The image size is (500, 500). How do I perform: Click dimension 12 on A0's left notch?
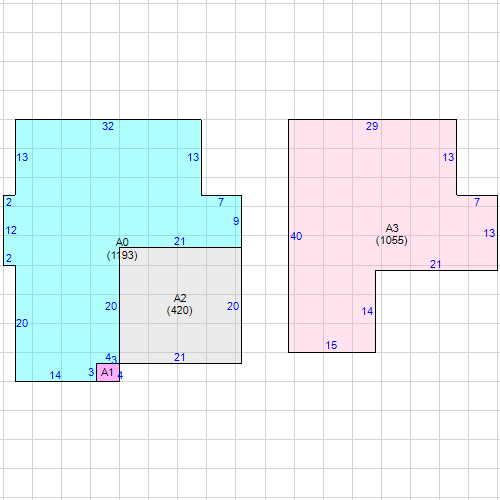coord(11,230)
